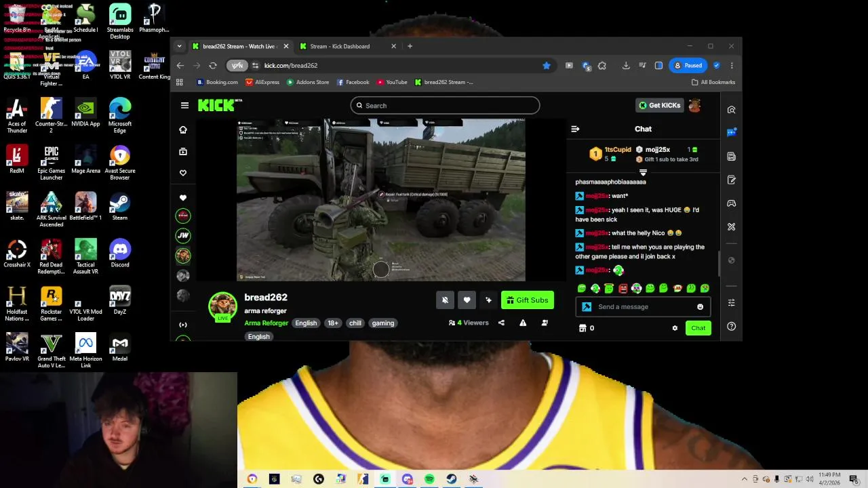
Task: Open chat settings gear
Action: (675, 328)
